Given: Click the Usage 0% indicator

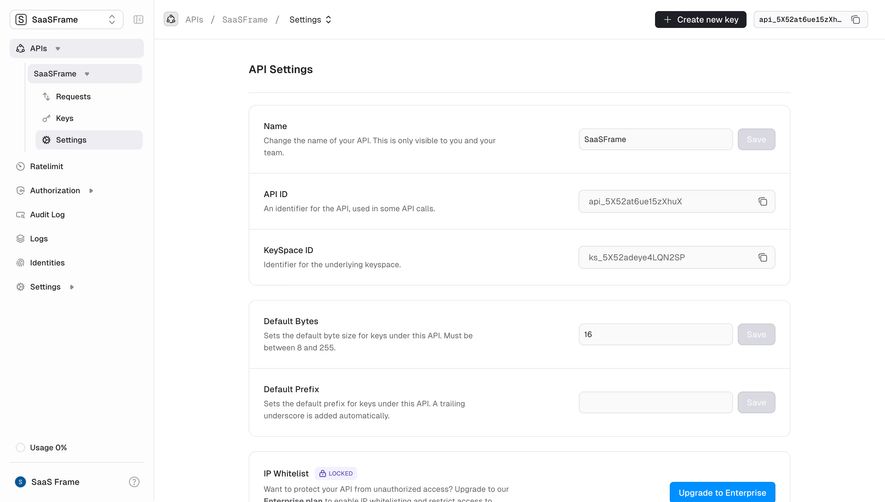Looking at the screenshot, I should tap(42, 447).
